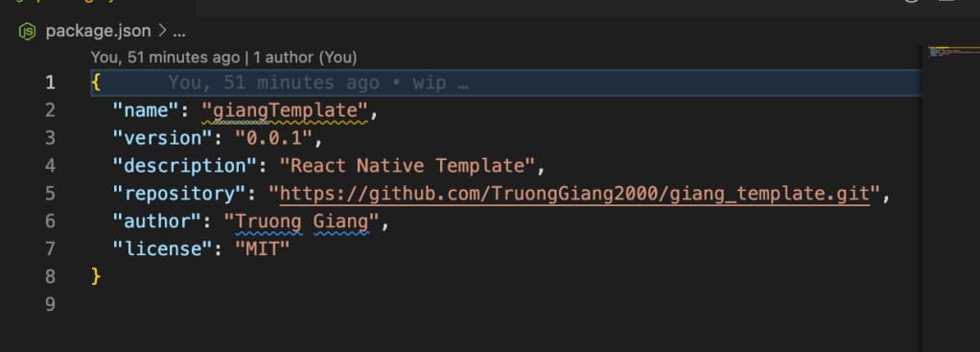Place cursor in "React Native Template" text
This screenshot has width=980, height=352.
(x=408, y=166)
